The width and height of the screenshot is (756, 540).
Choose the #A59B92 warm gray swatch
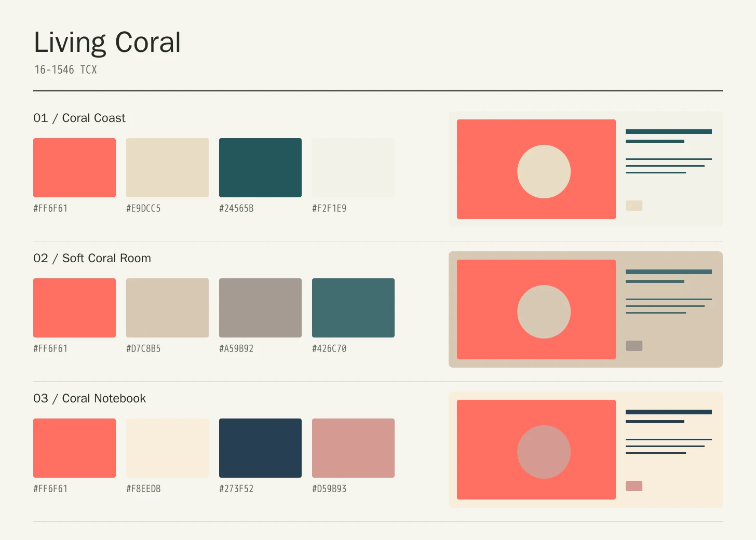pos(260,308)
